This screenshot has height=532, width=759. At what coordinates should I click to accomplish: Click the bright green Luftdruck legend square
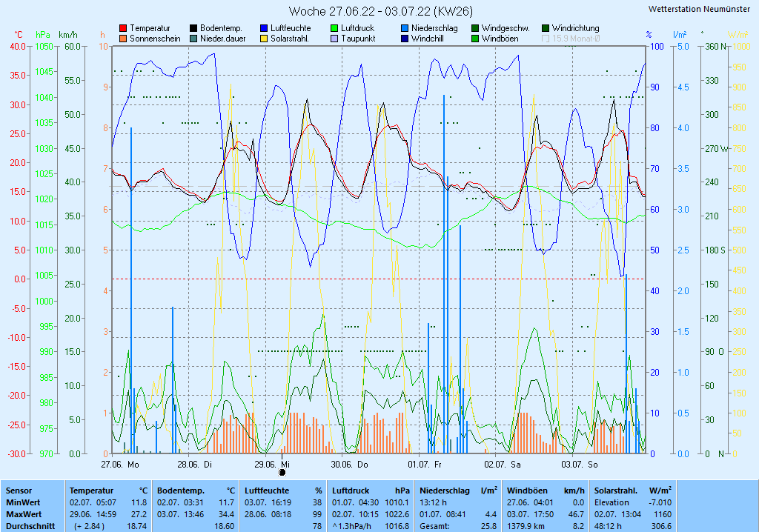(334, 29)
